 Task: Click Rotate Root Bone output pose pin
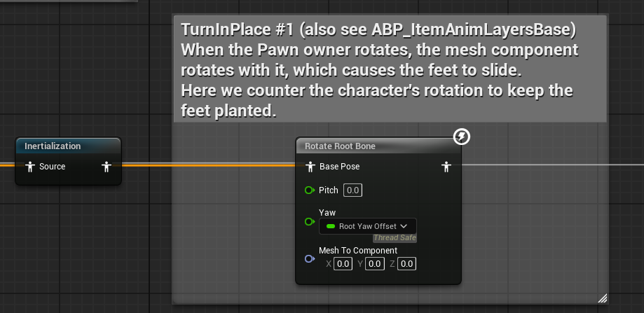tap(446, 167)
